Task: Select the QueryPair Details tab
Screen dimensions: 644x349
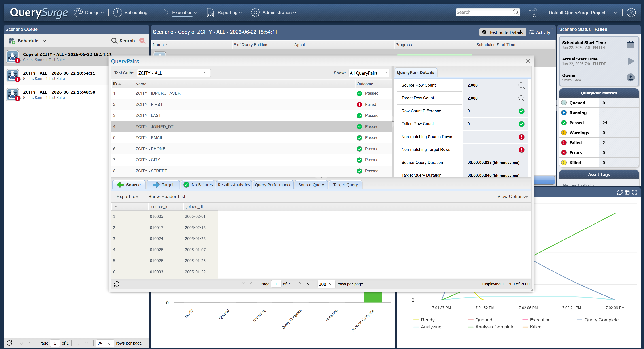Action: coord(415,72)
